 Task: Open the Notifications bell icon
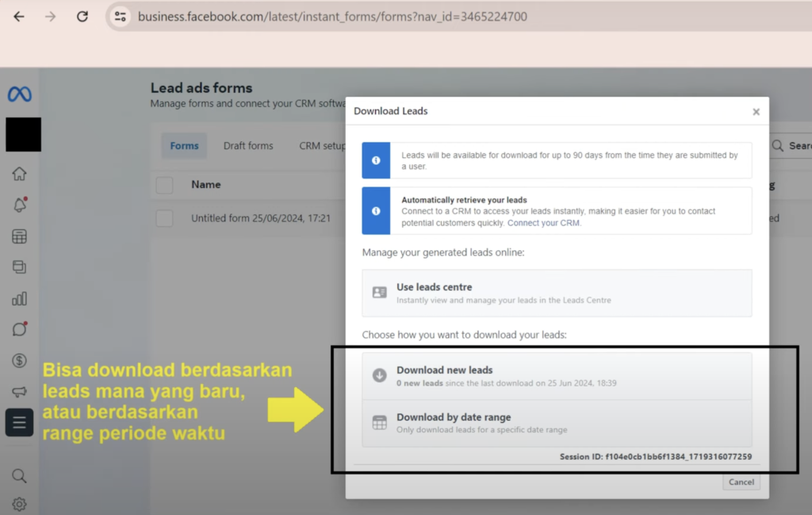pos(20,205)
